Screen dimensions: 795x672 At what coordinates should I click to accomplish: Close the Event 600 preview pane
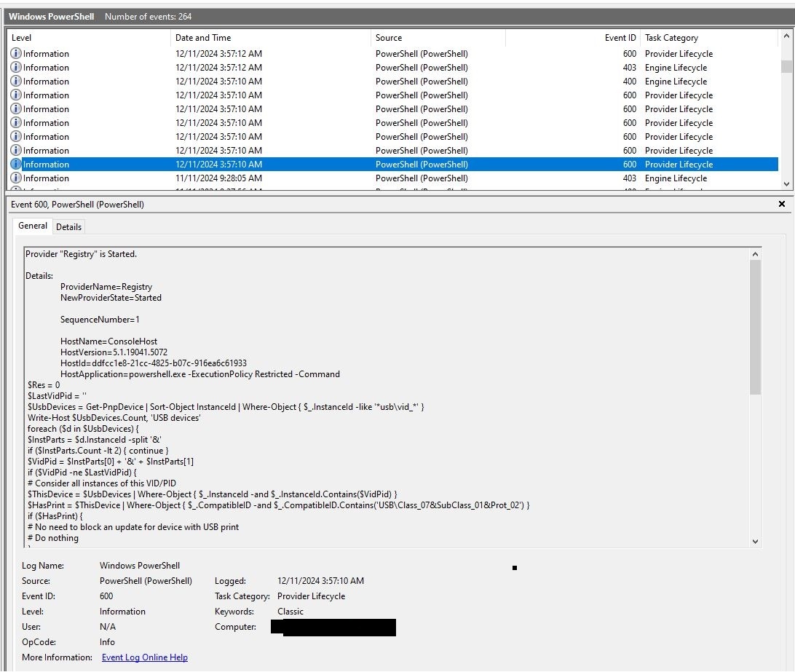click(781, 204)
